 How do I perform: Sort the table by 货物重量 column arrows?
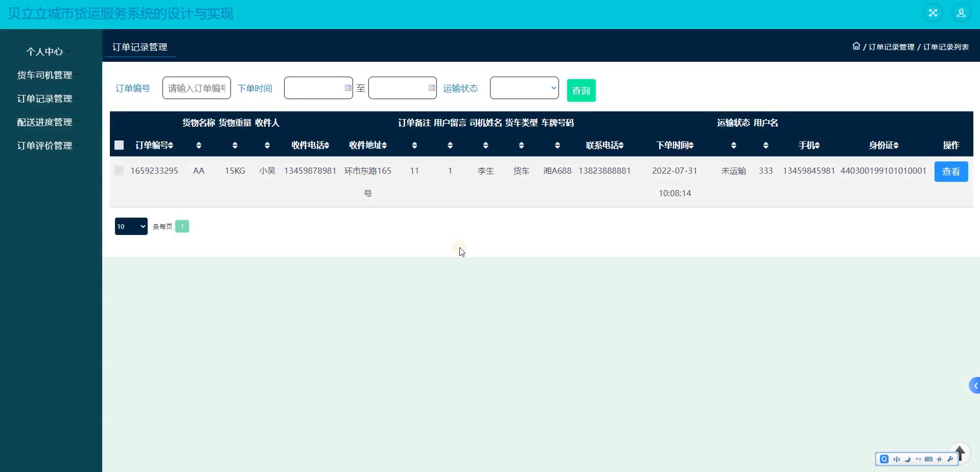(235, 146)
